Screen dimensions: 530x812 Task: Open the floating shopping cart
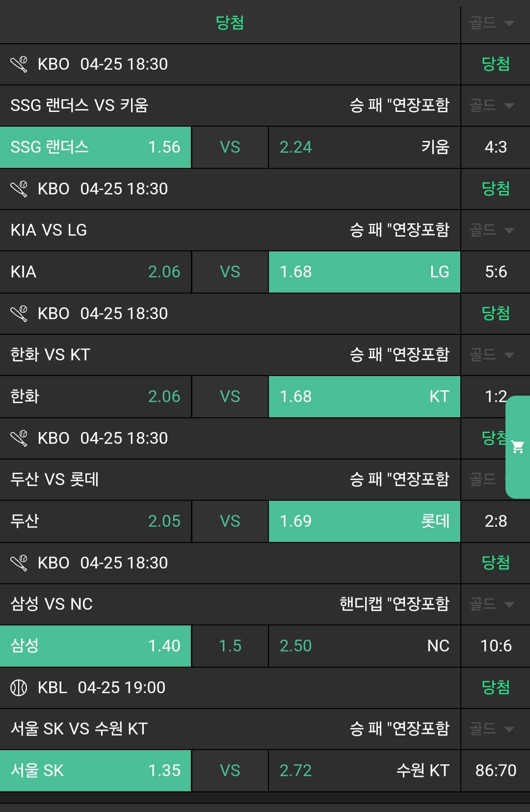(518, 447)
